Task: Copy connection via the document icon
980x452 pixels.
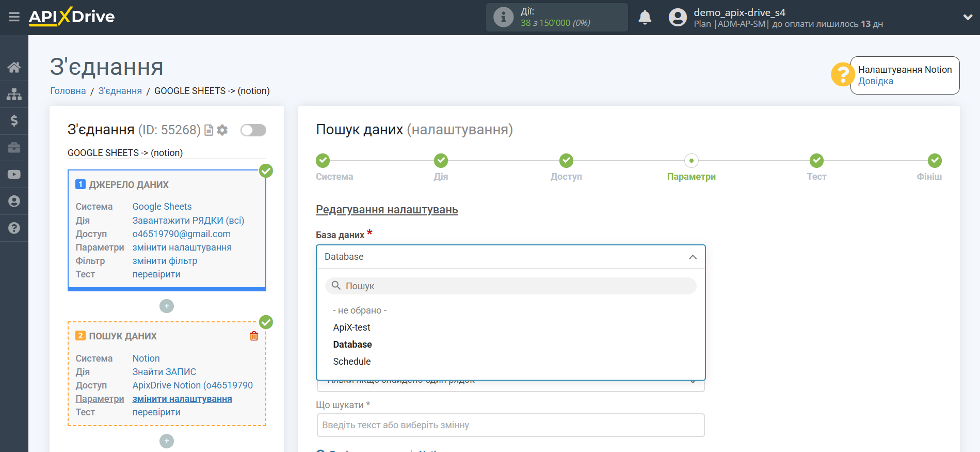Action: coord(208,130)
